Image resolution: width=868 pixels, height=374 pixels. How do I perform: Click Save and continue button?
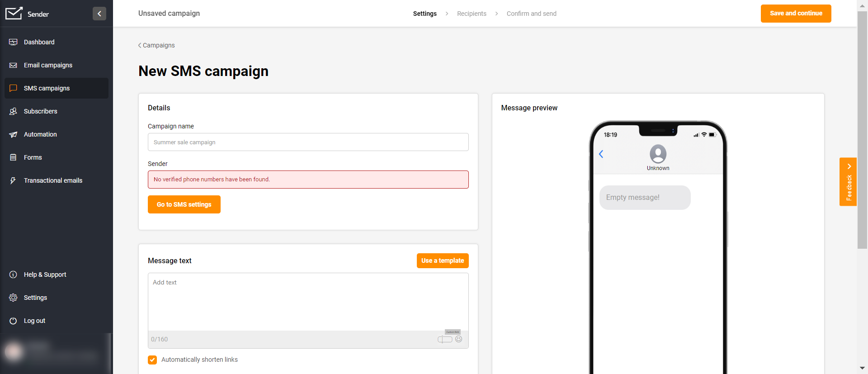tap(796, 14)
